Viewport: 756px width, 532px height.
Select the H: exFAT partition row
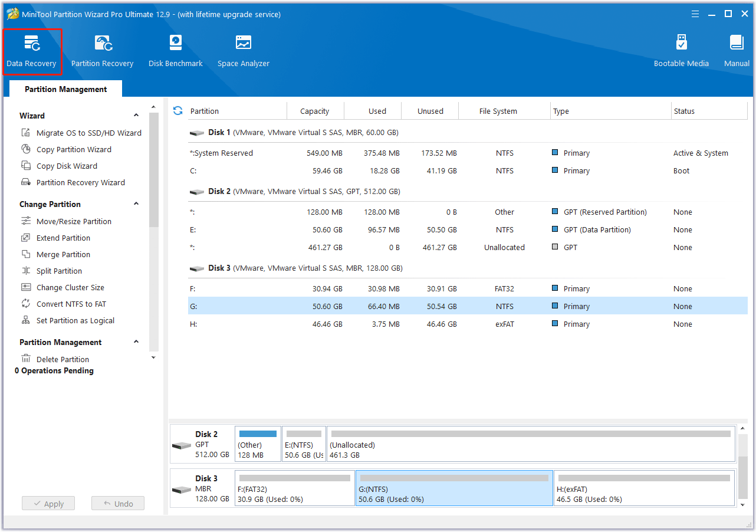tap(468, 324)
